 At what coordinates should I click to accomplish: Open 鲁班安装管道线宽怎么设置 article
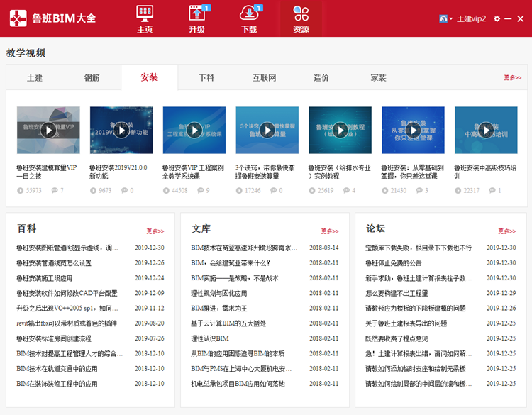pyautogui.click(x=54, y=263)
